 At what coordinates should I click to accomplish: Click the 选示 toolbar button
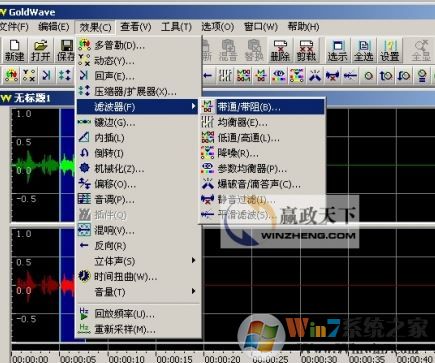[337, 50]
